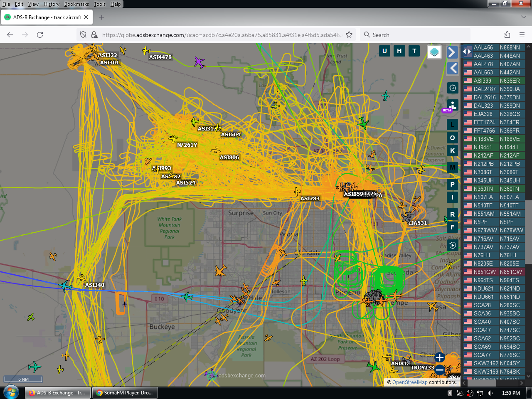Click the tracking protection shield icon

click(x=83, y=35)
